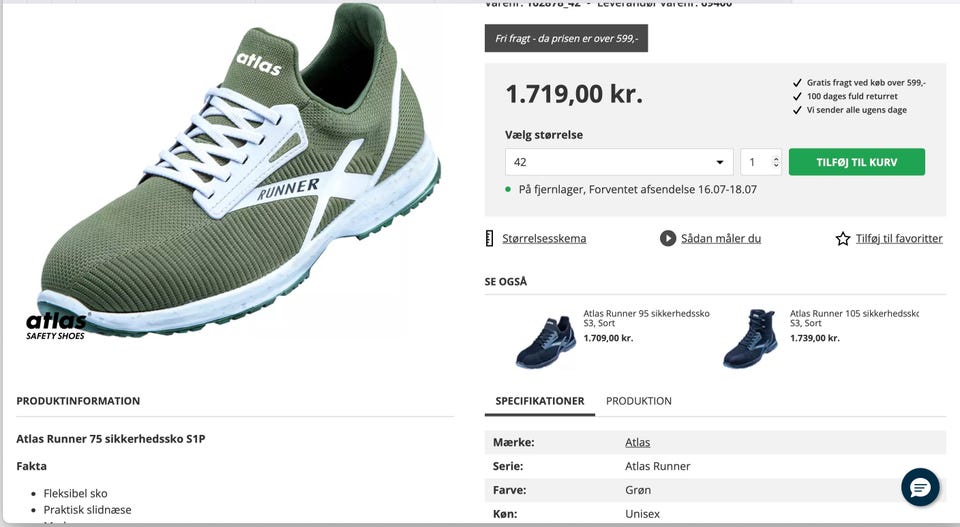Viewport: 960px width, 527px height.
Task: Click the play icon beside Sådan måler du
Action: click(667, 238)
